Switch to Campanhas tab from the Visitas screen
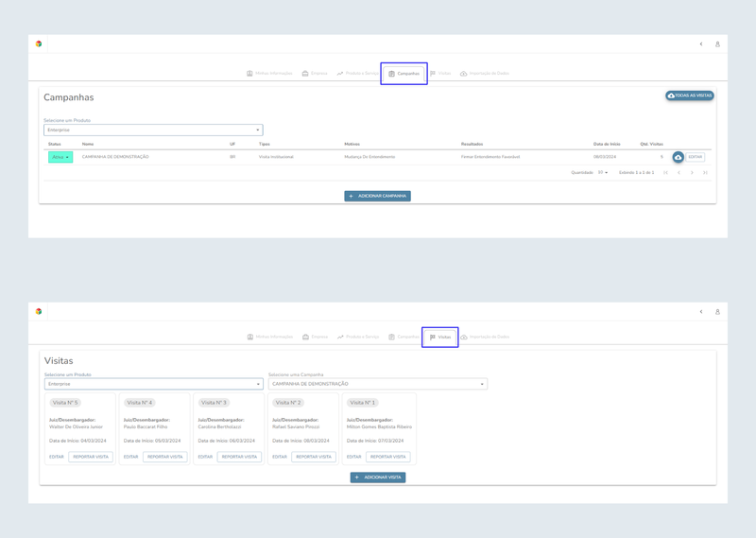Viewport: 756px width, 538px height. (x=404, y=337)
